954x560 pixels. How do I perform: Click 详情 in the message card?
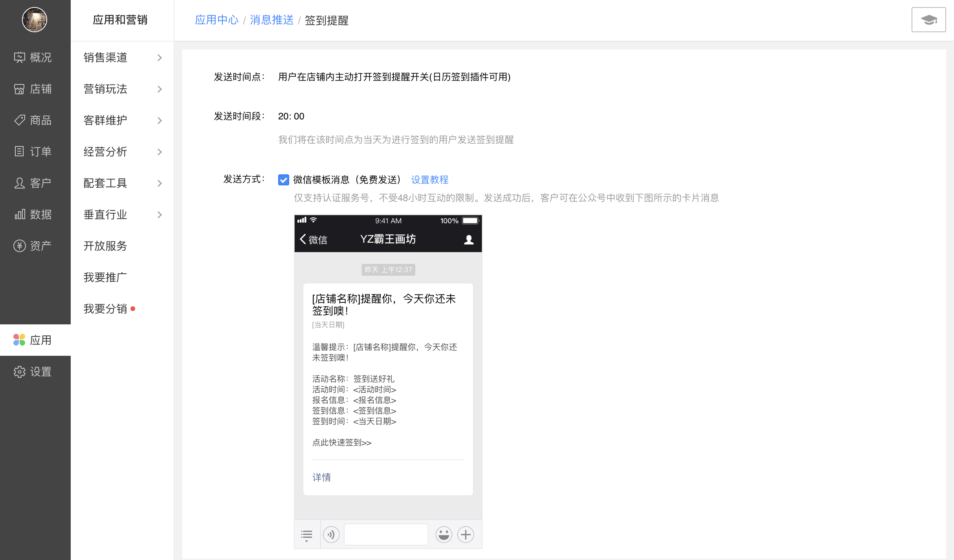[321, 477]
